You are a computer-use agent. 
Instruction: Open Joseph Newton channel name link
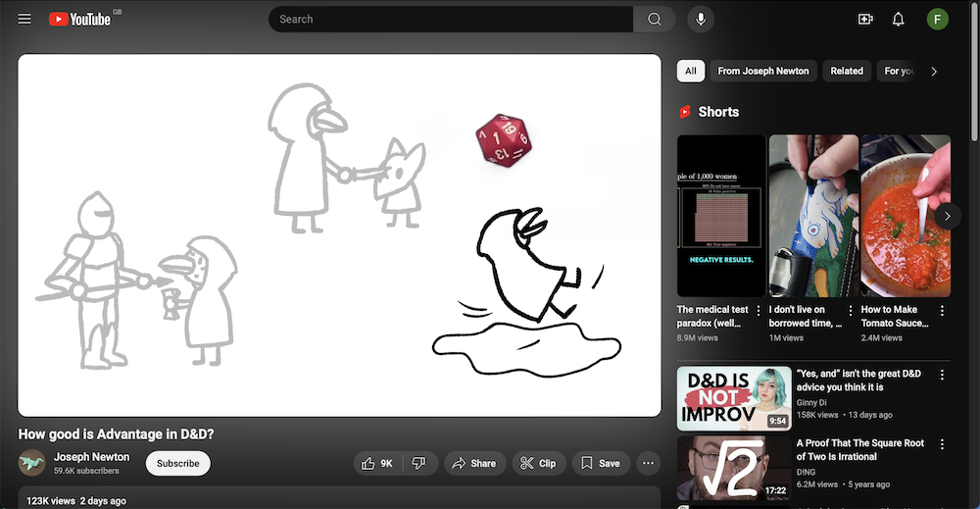(x=91, y=457)
